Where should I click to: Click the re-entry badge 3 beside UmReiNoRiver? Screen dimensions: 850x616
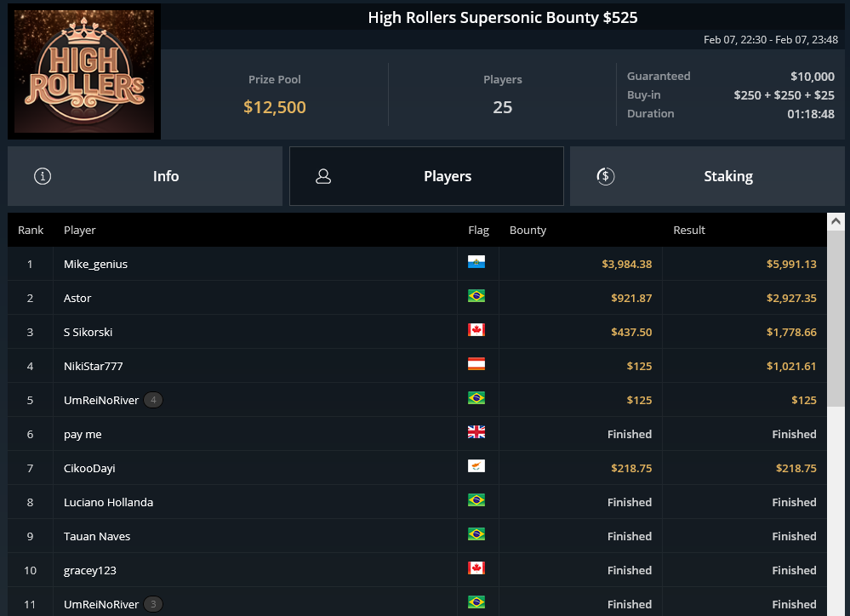(153, 604)
